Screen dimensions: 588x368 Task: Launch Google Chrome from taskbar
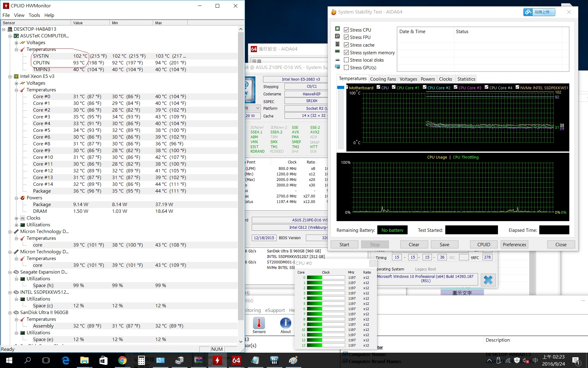tap(122, 360)
